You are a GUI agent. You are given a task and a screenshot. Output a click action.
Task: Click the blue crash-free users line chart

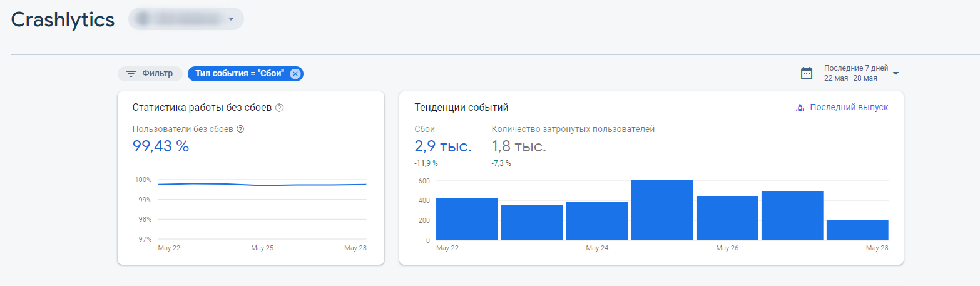pos(262,185)
